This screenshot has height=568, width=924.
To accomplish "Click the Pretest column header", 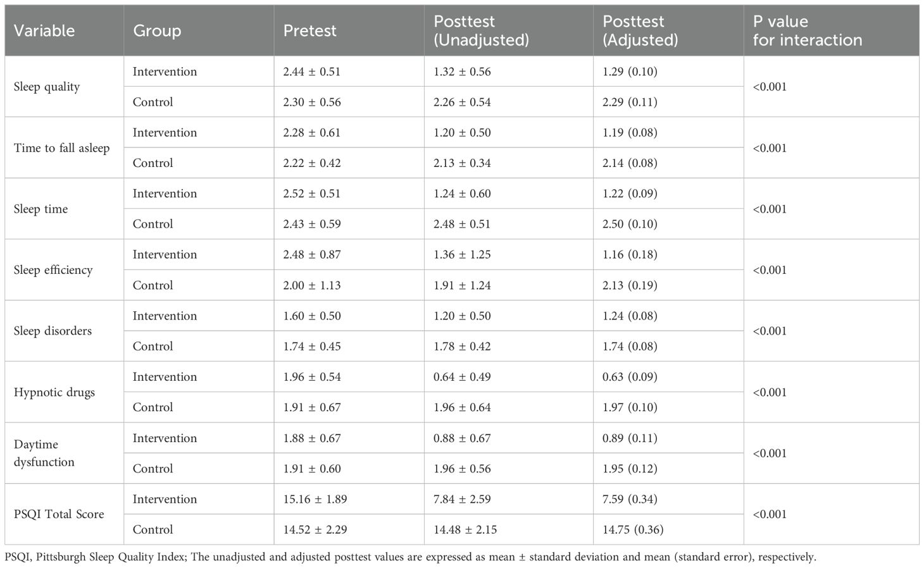I will coord(310,30).
